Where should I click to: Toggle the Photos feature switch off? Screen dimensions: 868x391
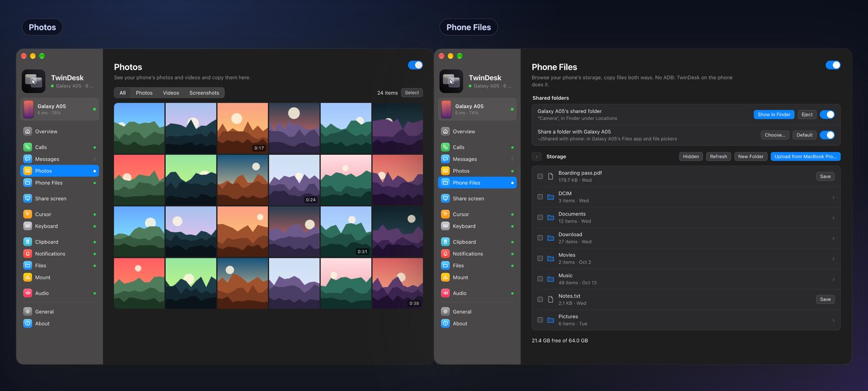pos(416,65)
